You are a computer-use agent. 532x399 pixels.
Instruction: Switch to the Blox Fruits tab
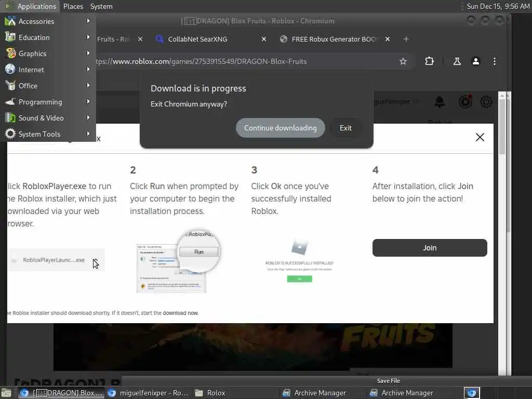[x=114, y=39]
